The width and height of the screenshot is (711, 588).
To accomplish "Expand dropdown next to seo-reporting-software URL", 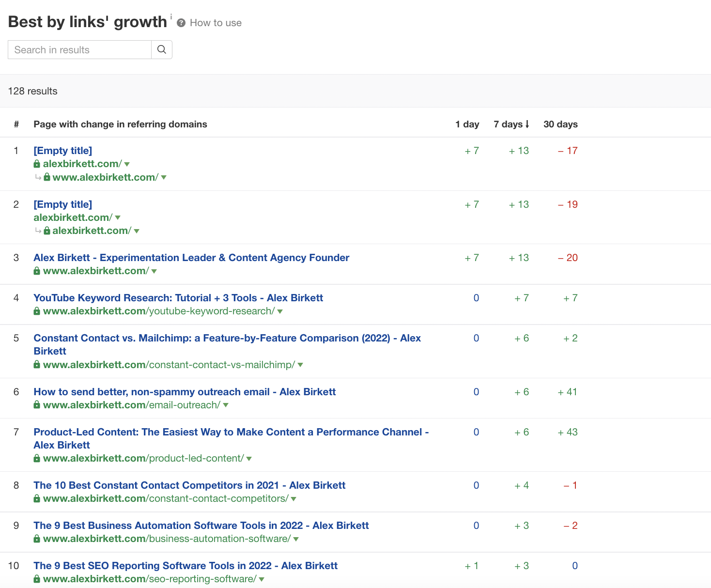I will click(262, 579).
